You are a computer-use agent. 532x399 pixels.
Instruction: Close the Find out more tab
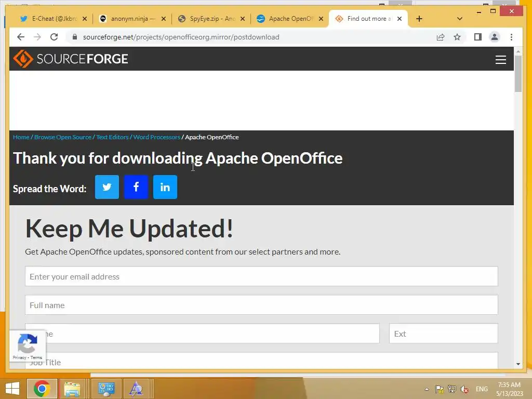tap(400, 19)
